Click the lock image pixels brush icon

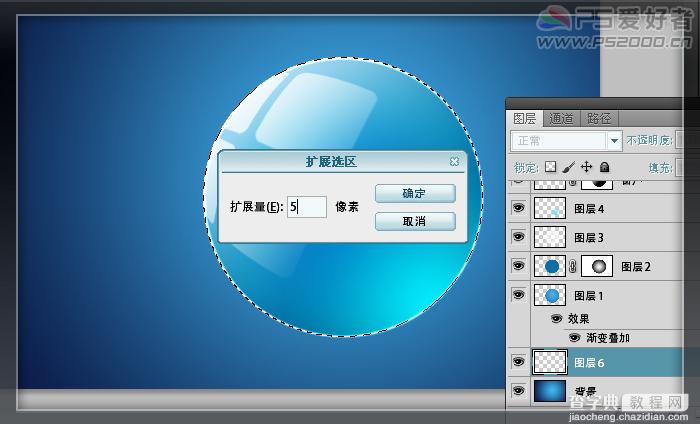[568, 167]
